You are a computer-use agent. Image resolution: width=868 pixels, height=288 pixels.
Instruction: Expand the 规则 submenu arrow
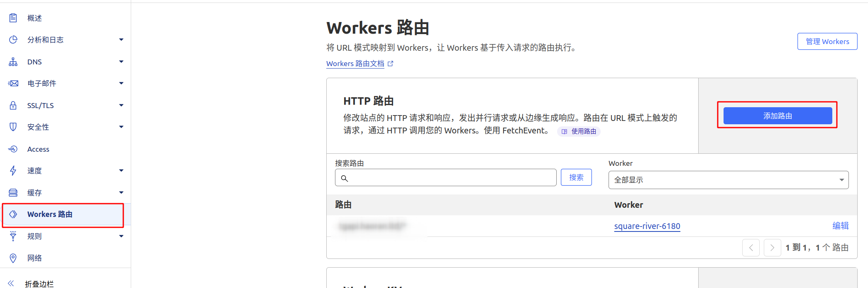121,236
